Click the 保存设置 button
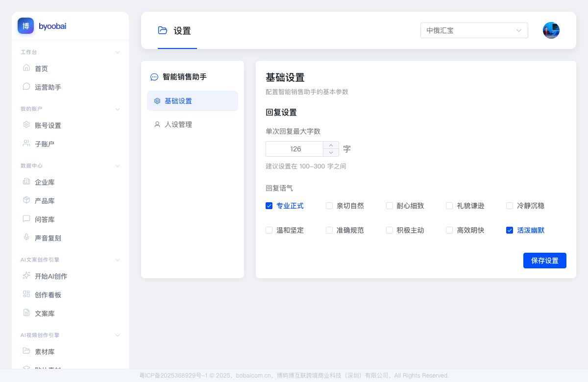The width and height of the screenshot is (588, 382). 545,261
